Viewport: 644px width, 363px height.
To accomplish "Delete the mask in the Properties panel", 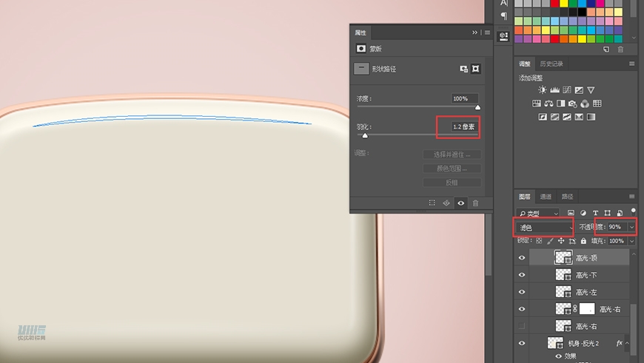I will pos(475,203).
